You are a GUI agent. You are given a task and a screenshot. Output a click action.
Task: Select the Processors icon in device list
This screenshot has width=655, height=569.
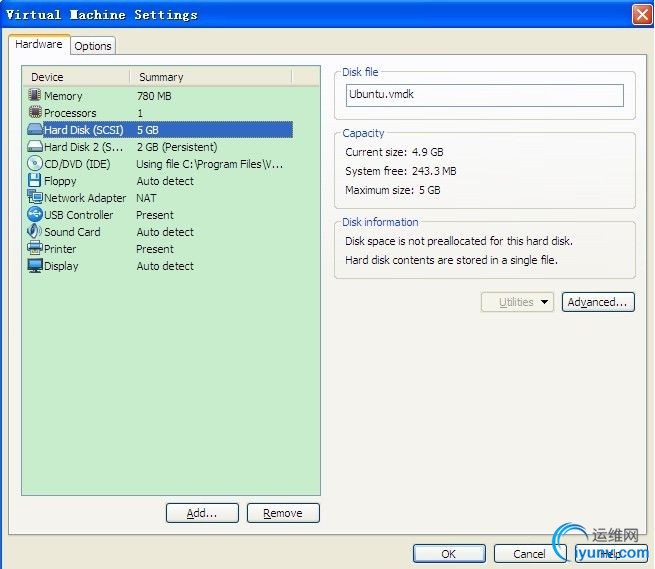pyautogui.click(x=35, y=113)
